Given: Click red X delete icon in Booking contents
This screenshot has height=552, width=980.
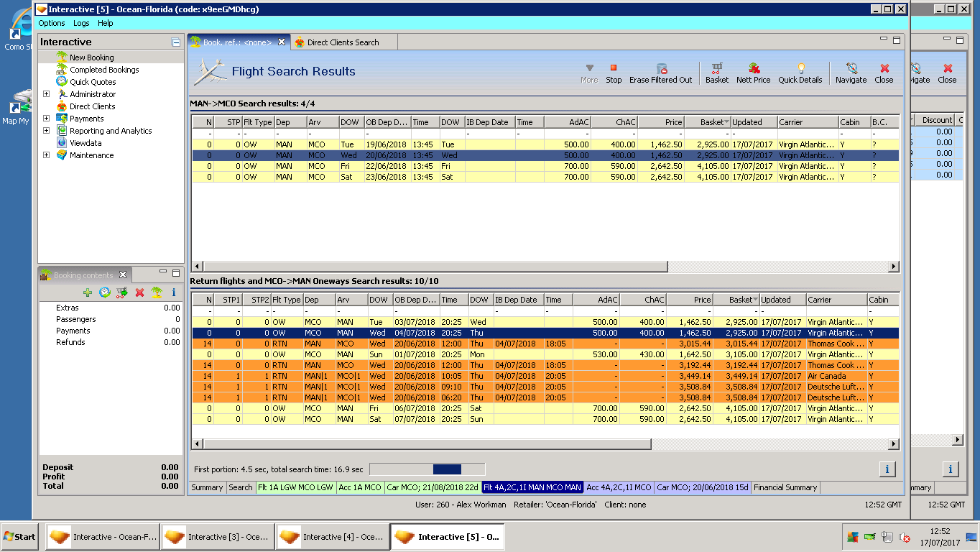Looking at the screenshot, I should (x=139, y=293).
